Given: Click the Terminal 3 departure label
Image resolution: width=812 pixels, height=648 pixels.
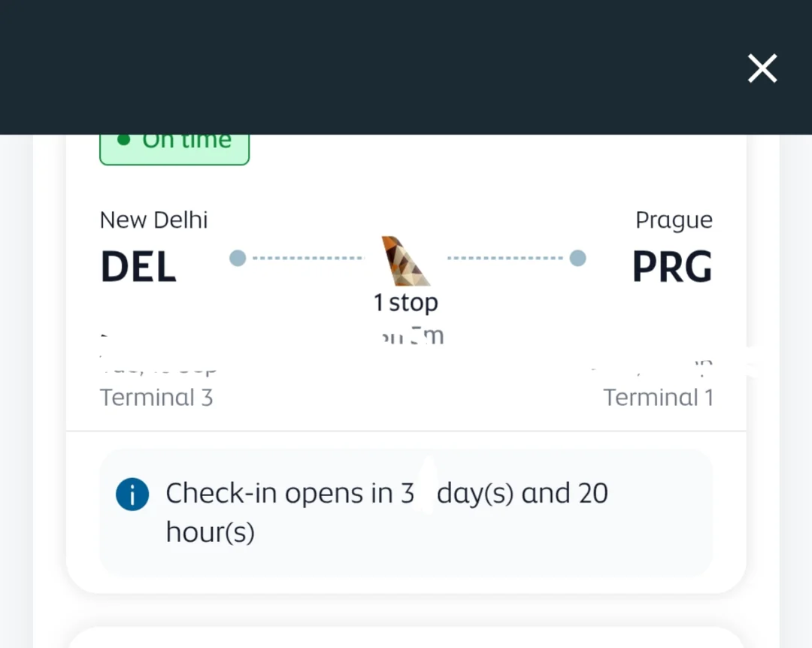Looking at the screenshot, I should point(156,397).
